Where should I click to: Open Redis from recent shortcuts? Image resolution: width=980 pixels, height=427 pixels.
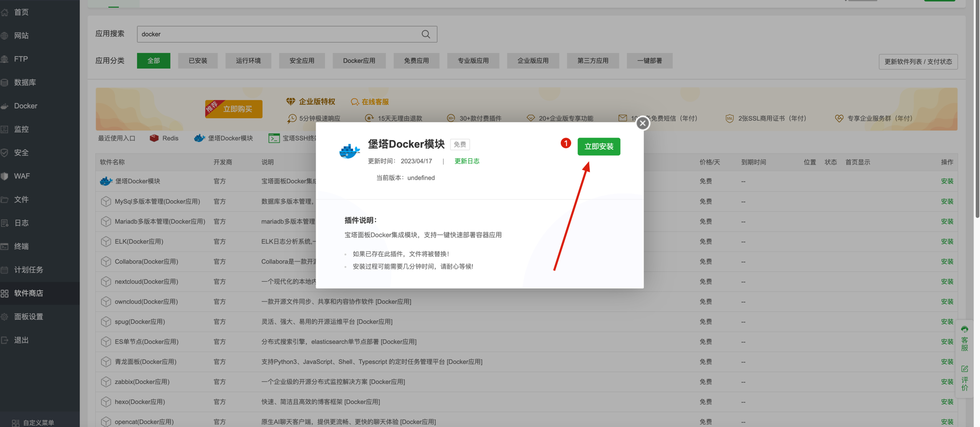point(164,138)
